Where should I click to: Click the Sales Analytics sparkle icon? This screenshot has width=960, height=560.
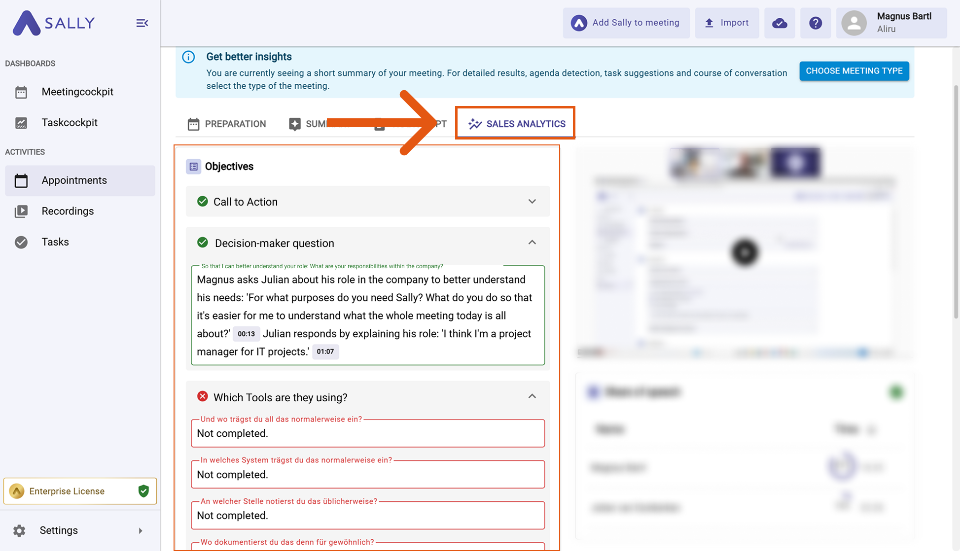(475, 124)
